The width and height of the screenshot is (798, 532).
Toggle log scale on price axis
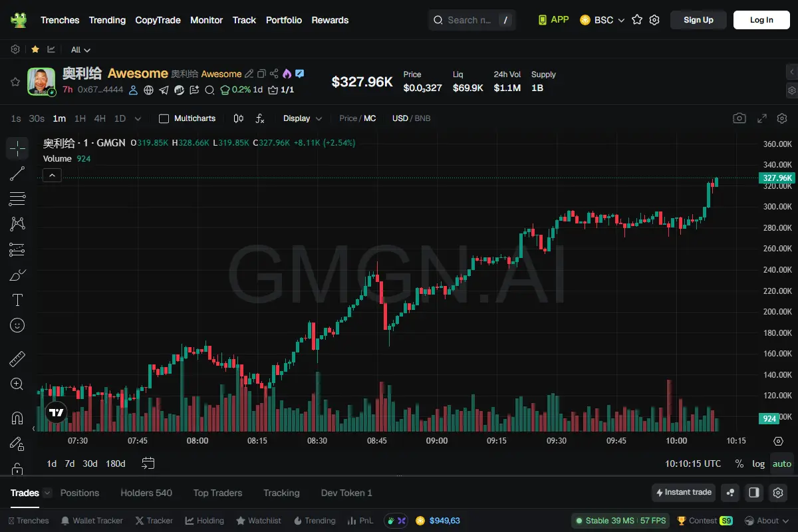click(758, 464)
